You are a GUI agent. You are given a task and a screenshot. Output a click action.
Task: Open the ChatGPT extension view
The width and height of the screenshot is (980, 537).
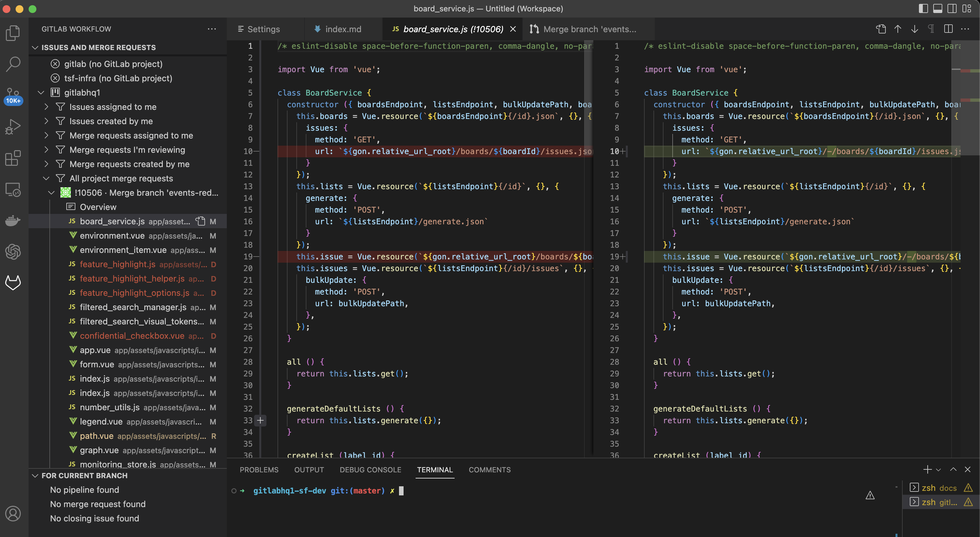pyautogui.click(x=13, y=252)
